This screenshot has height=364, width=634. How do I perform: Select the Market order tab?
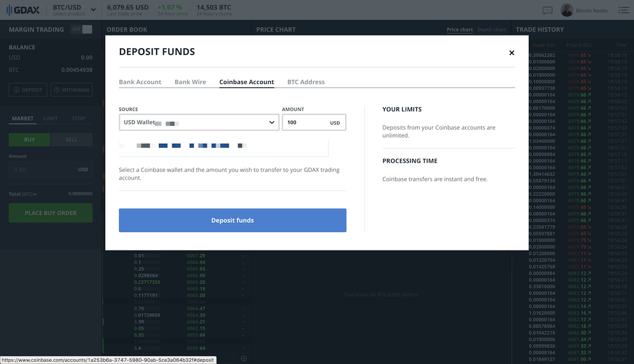coord(23,119)
